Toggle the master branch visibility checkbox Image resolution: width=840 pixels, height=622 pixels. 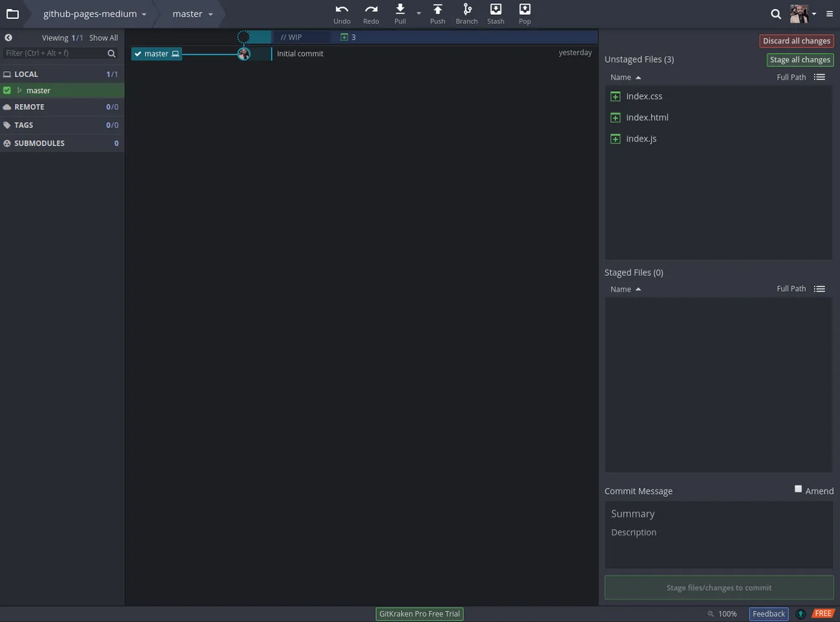(7, 91)
